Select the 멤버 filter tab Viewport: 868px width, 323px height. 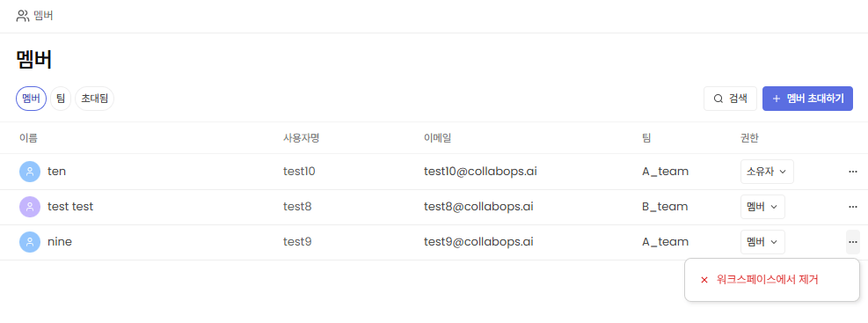click(31, 99)
